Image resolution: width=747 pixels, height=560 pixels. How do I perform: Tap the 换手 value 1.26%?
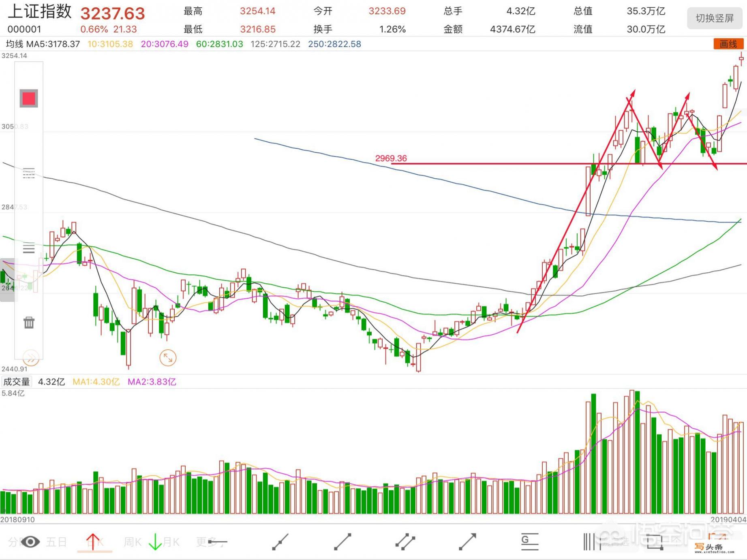392,29
